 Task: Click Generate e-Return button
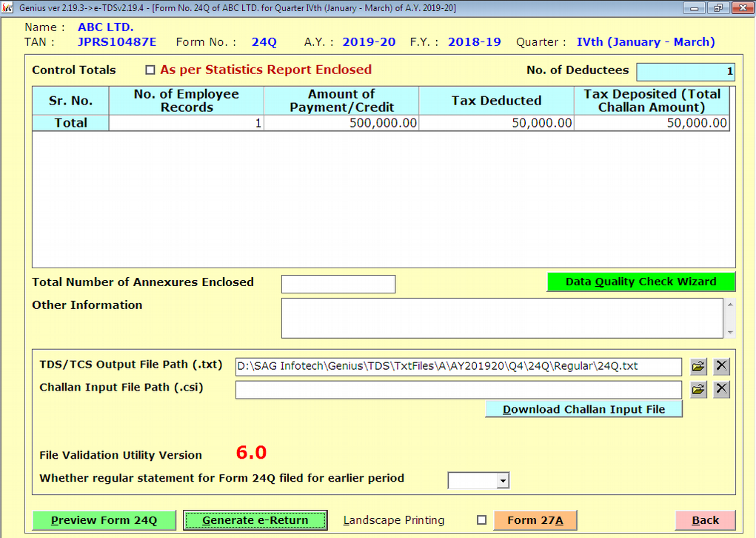(x=255, y=520)
